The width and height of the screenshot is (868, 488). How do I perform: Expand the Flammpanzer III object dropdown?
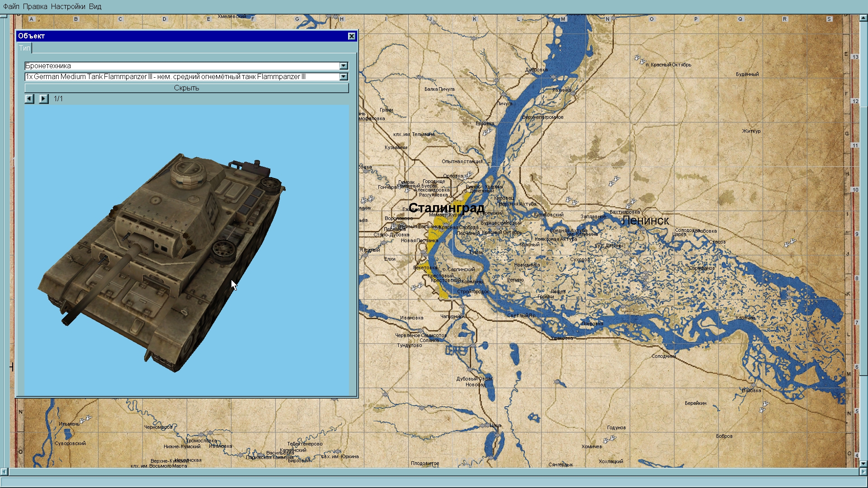pyautogui.click(x=344, y=77)
